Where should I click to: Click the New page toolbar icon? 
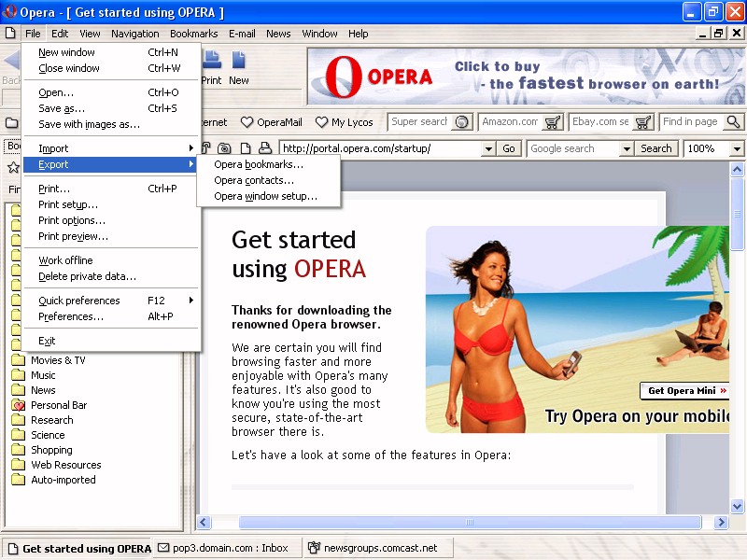[238, 61]
